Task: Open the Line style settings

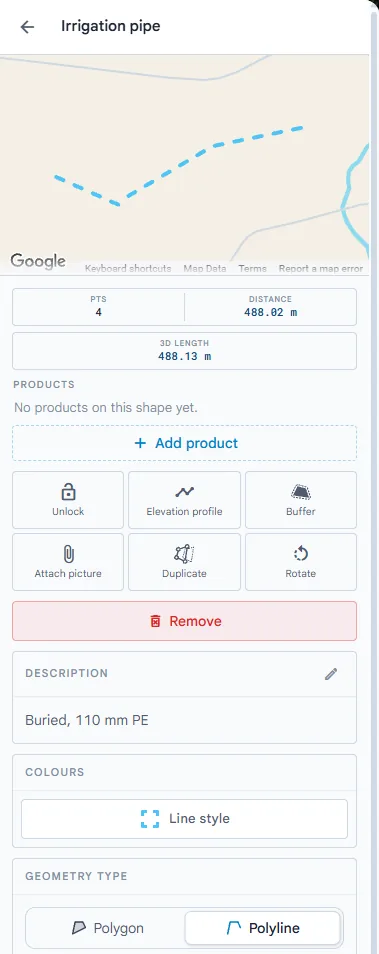Action: coord(184,819)
